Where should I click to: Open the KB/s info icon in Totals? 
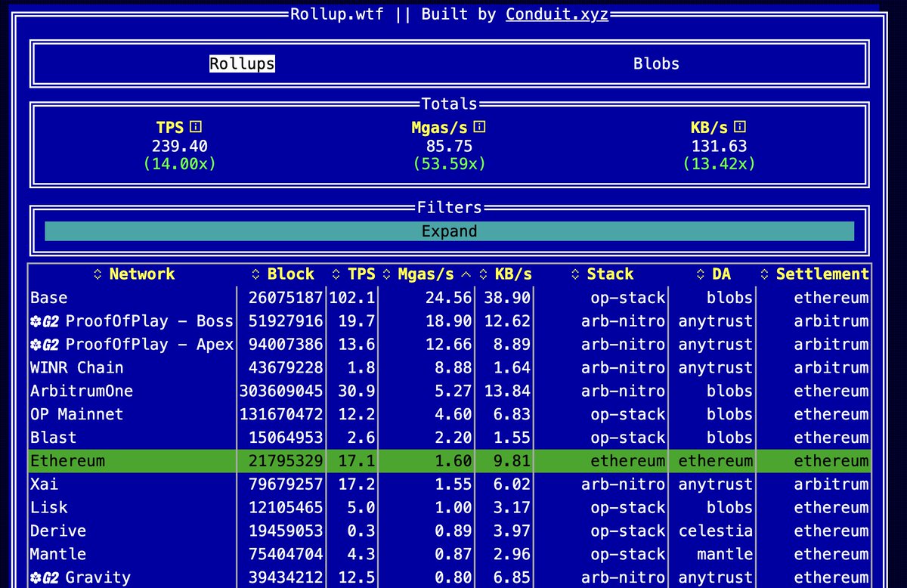(740, 128)
